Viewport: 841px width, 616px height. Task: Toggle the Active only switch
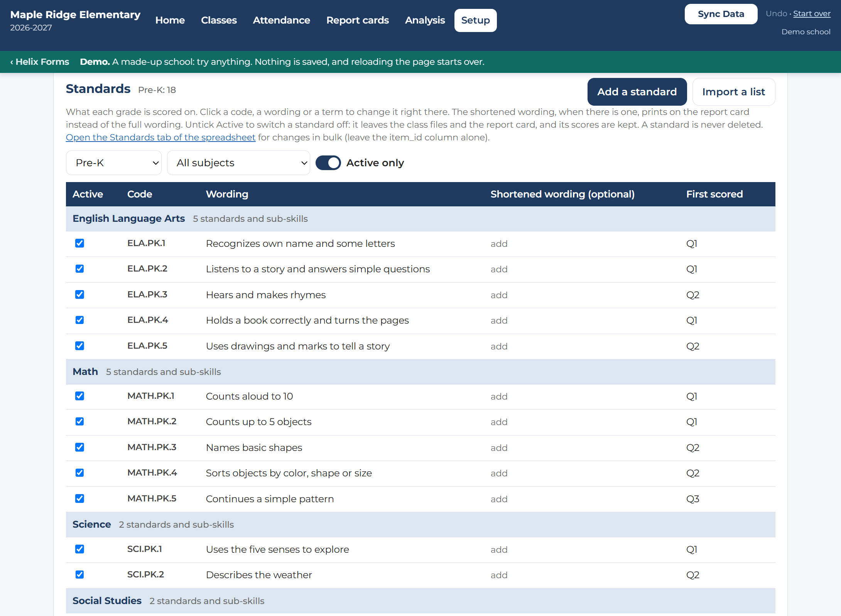328,163
